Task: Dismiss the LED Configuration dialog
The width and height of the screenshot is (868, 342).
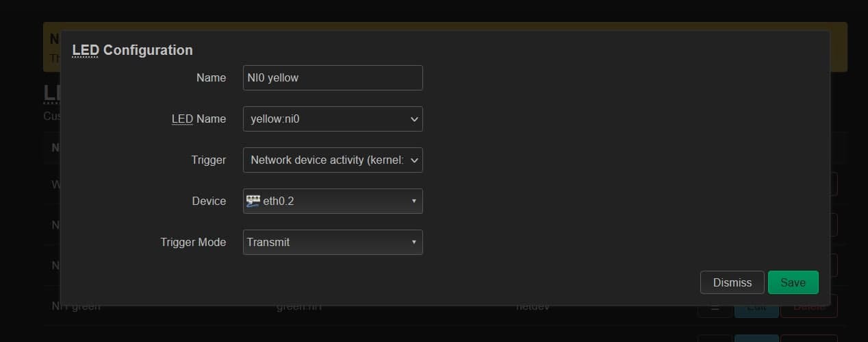Action: 732,282
